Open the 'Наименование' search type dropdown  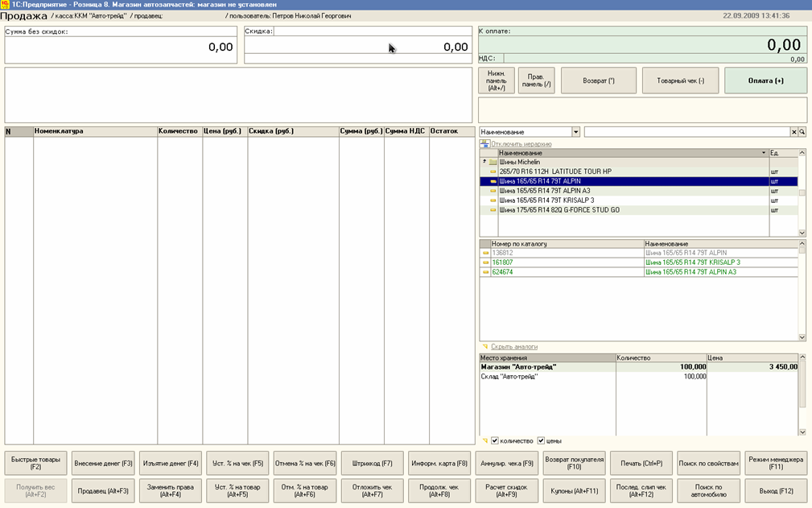pyautogui.click(x=575, y=132)
